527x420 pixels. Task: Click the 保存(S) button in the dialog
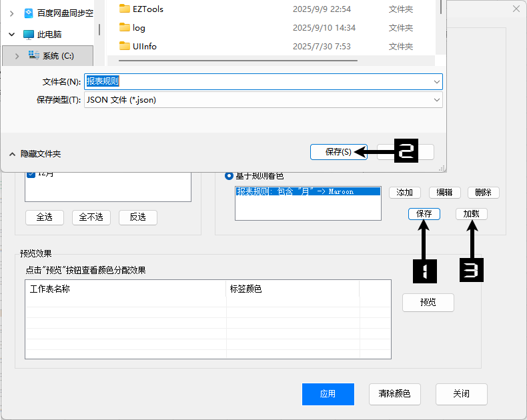(338, 152)
